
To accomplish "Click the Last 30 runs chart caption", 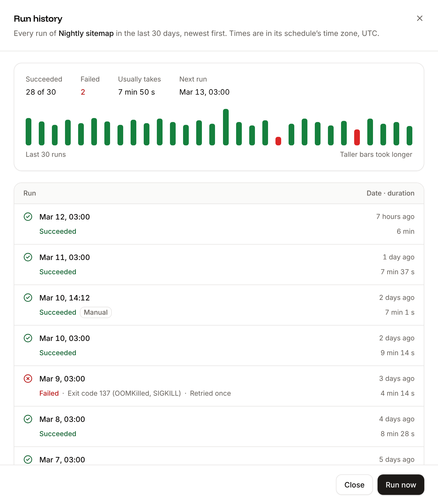I will pos(46,155).
